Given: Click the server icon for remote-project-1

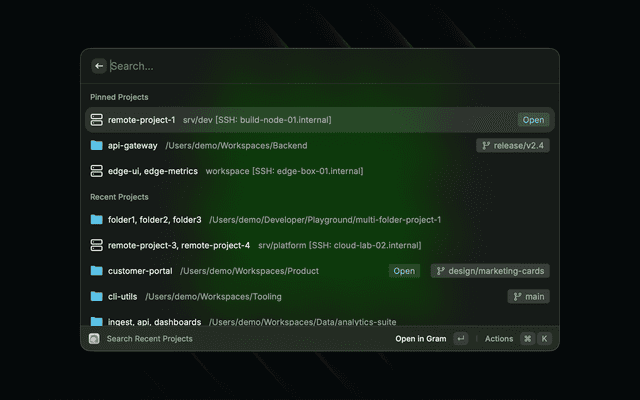Looking at the screenshot, I should pos(97,120).
